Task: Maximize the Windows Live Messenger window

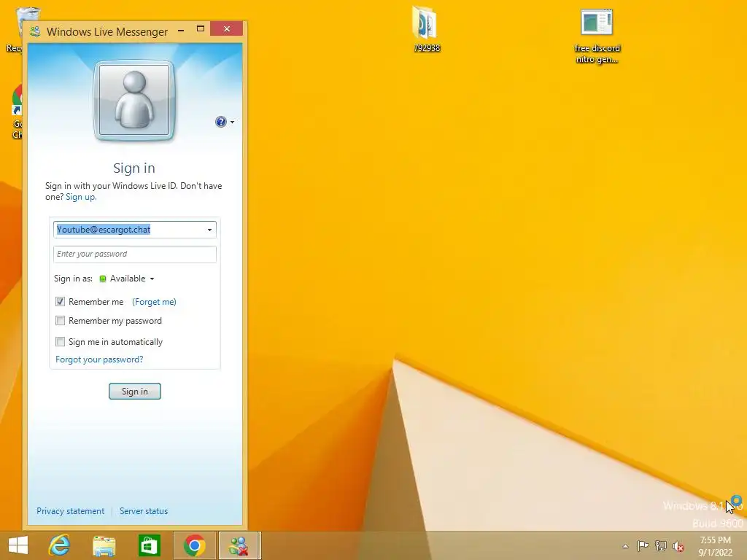Action: pyautogui.click(x=201, y=29)
